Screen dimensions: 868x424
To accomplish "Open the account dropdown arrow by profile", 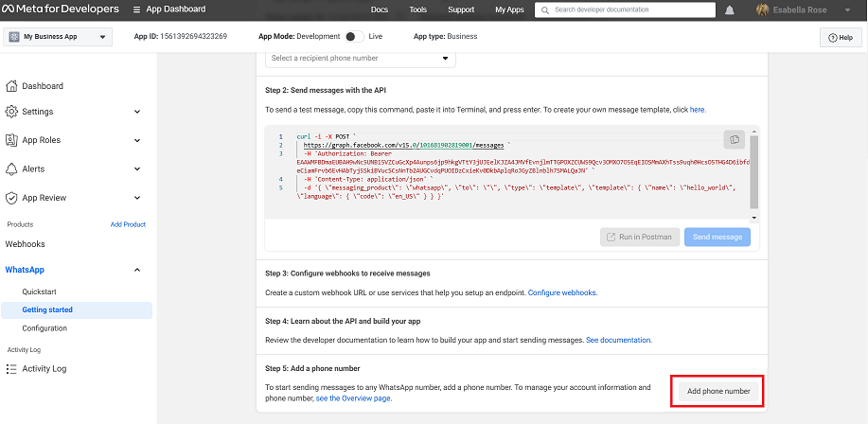I will tap(847, 10).
